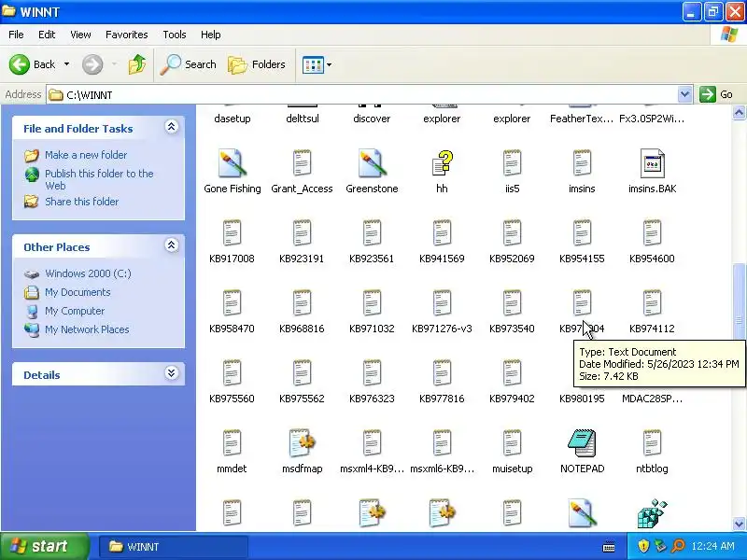Open the Search pane
Image resolution: width=747 pixels, height=560 pixels.
pos(189,64)
